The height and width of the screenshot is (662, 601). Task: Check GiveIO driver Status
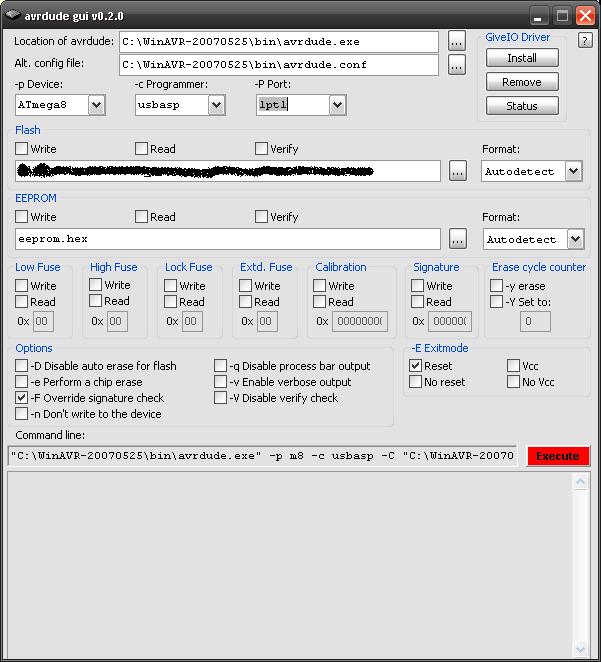pos(522,106)
